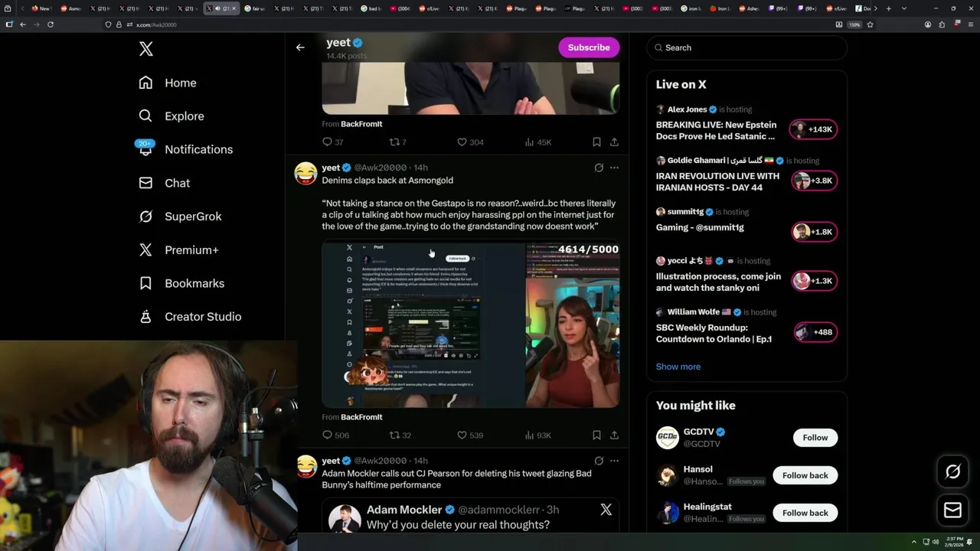Click the @Awk20000 handle on Denims post
This screenshot has width=980, height=551.
pos(380,168)
